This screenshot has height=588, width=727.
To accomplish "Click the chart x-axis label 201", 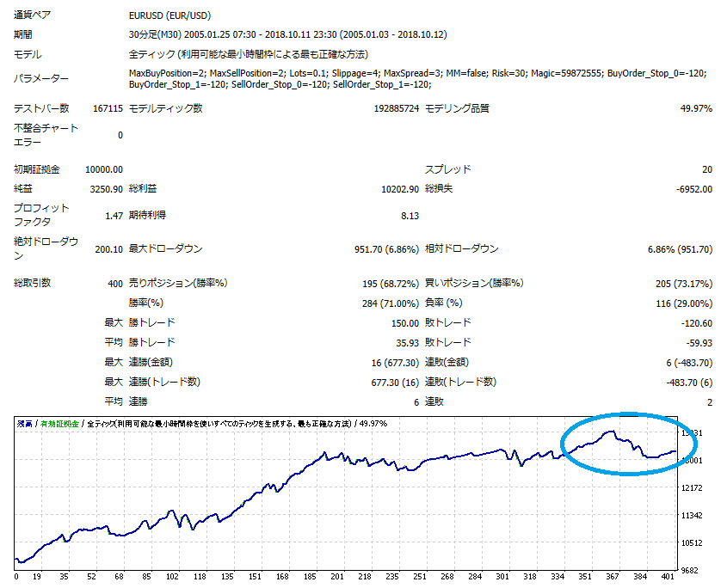I will click(x=337, y=577).
